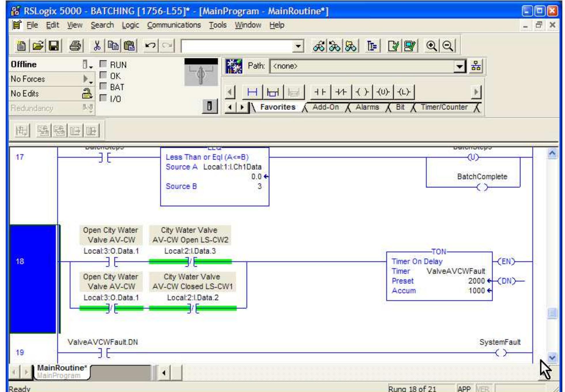The width and height of the screenshot is (565, 392).
Task: Expand the Path dropdown list
Action: 459,67
